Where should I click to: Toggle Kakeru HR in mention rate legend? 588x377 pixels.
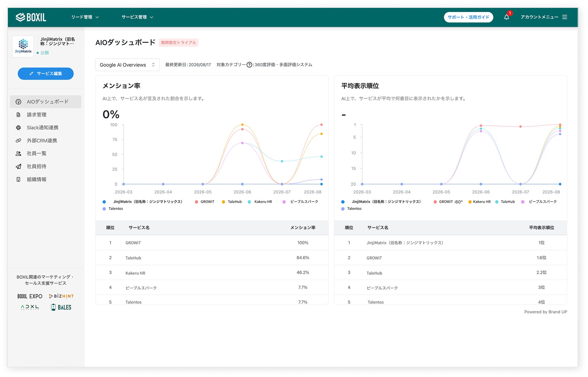260,202
